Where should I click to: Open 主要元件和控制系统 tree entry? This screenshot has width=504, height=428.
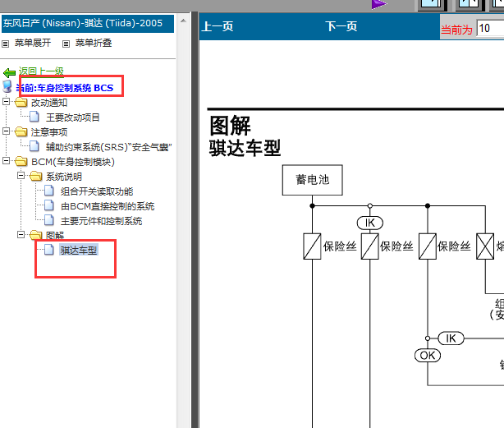coord(102,221)
